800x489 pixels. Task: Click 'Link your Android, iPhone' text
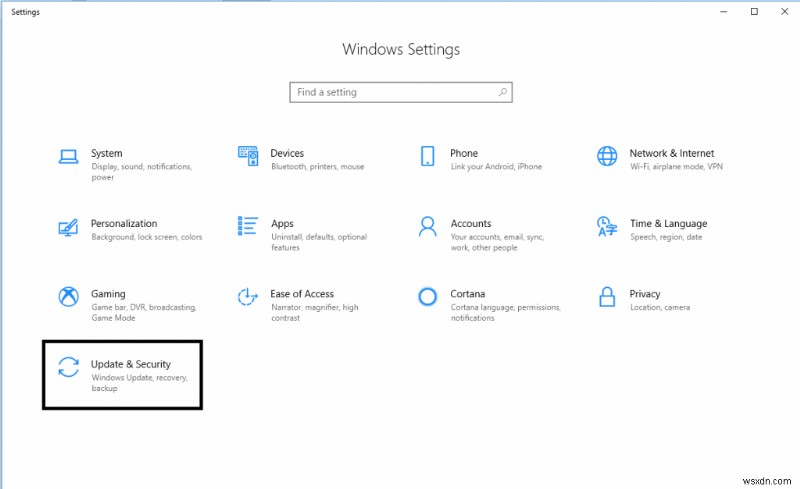pos(496,166)
